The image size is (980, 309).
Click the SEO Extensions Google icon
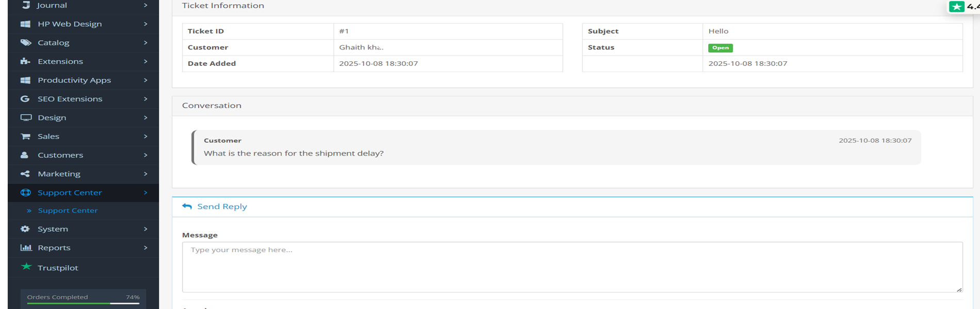tap(25, 99)
